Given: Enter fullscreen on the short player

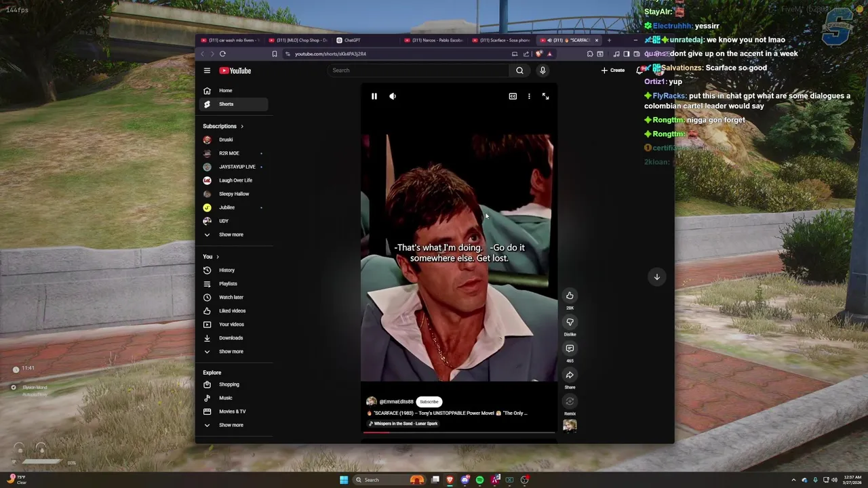Looking at the screenshot, I should click(x=545, y=96).
